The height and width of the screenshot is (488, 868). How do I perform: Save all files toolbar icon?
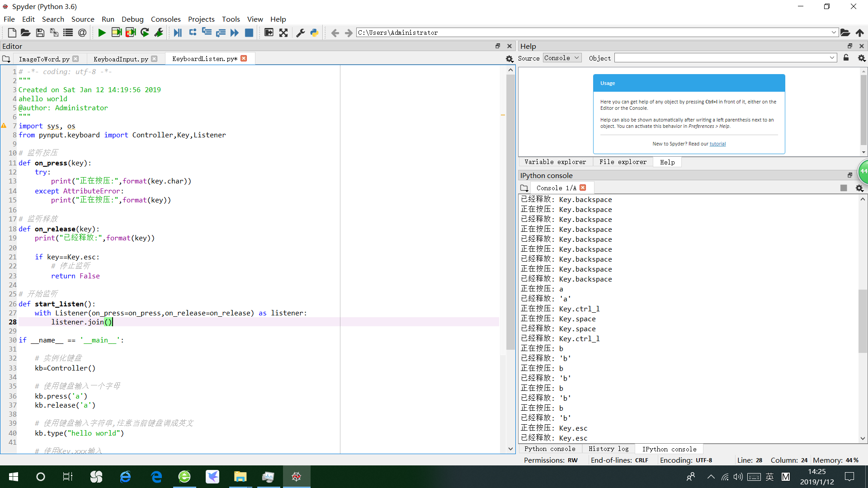click(x=54, y=33)
